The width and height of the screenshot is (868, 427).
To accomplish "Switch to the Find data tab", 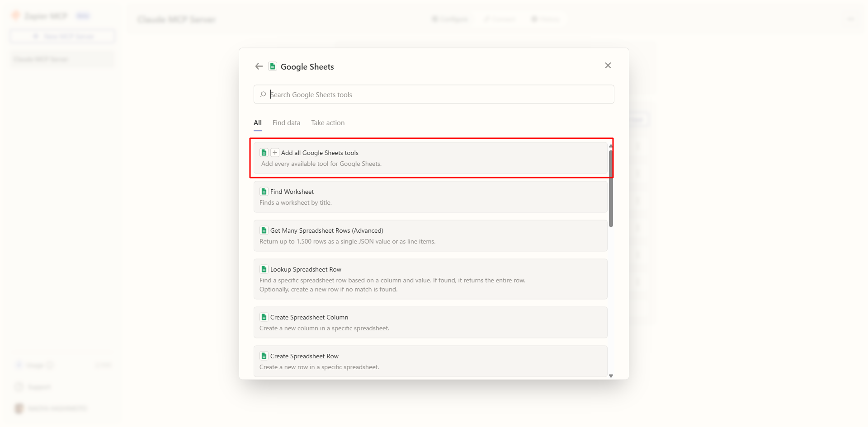I will coord(286,123).
